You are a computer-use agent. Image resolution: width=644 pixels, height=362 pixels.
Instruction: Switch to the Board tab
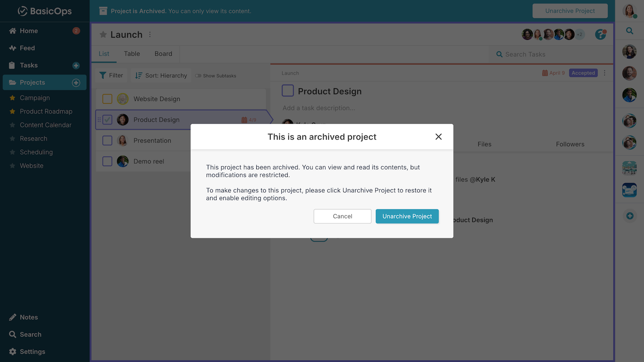point(163,54)
